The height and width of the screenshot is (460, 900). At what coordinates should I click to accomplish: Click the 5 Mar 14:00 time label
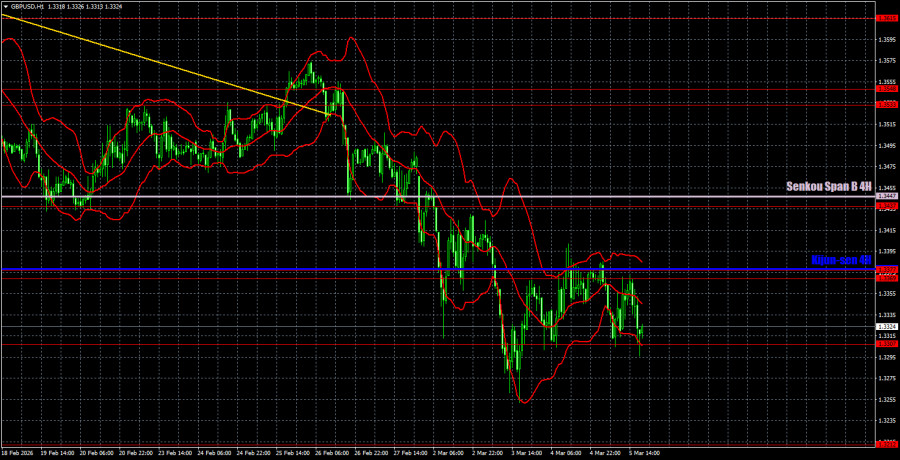point(645,453)
